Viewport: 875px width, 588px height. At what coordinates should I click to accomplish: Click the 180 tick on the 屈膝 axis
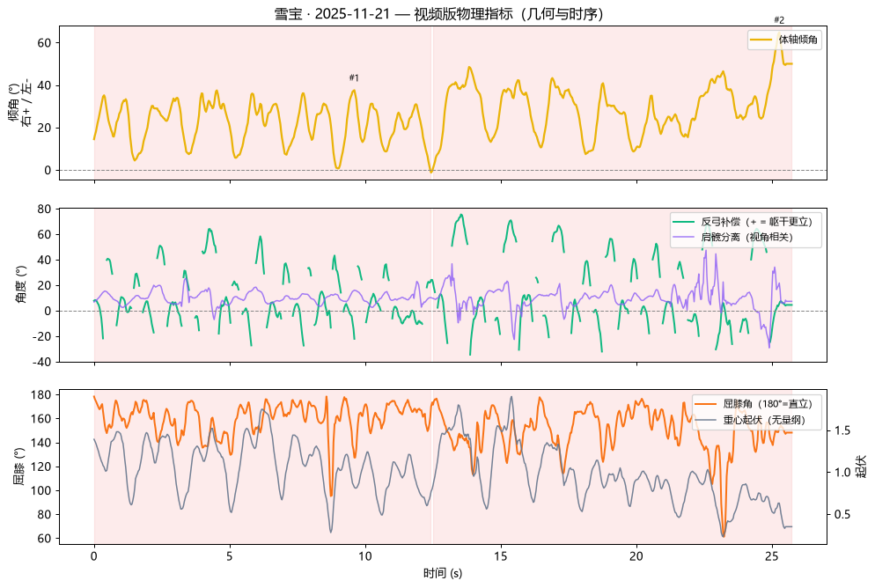pyautogui.click(x=40, y=395)
